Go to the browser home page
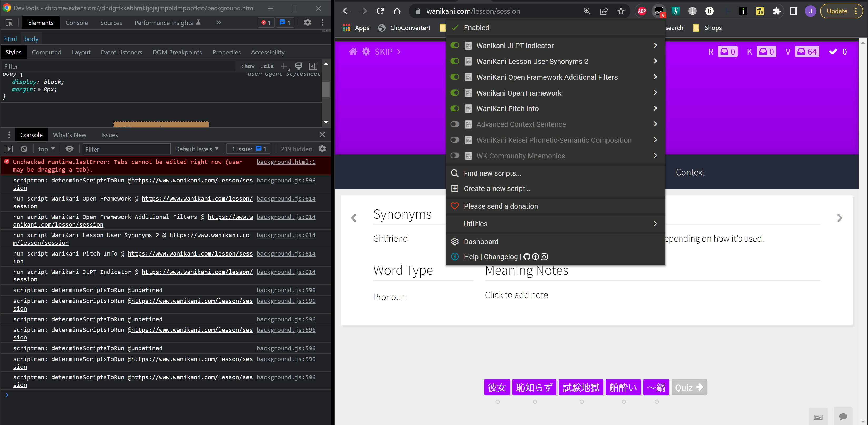This screenshot has width=868, height=425. pyautogui.click(x=397, y=11)
